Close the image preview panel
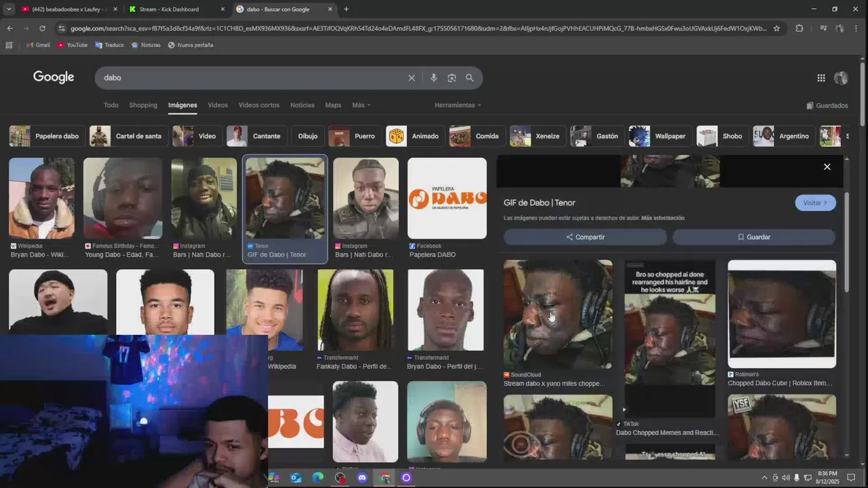 tap(827, 167)
